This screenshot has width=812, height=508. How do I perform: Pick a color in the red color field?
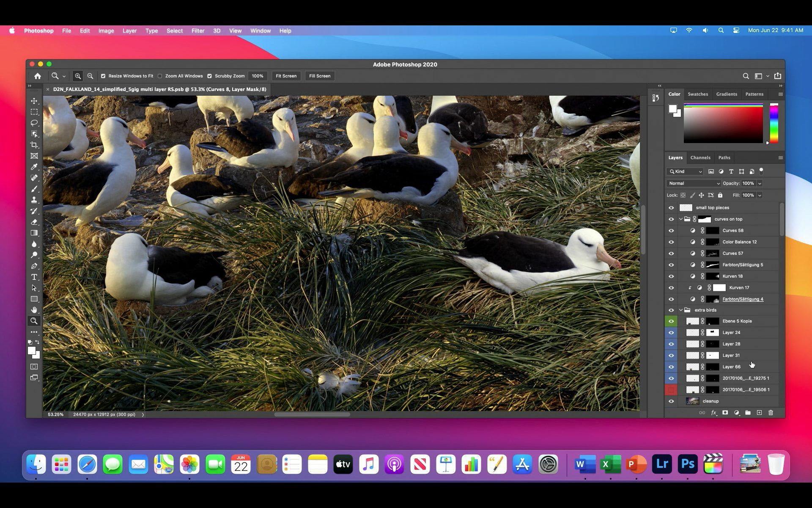(x=723, y=123)
